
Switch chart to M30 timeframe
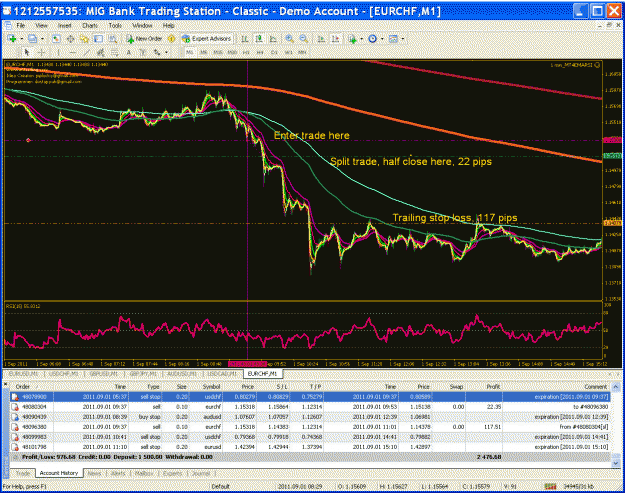coord(232,52)
